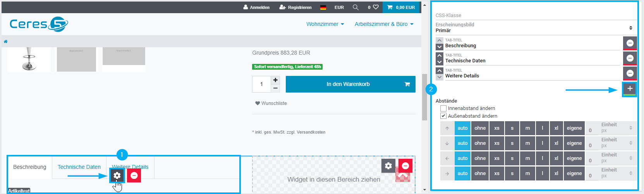Image resolution: width=644 pixels, height=194 pixels.
Task: Remove the empty drop area widget
Action: (405, 166)
